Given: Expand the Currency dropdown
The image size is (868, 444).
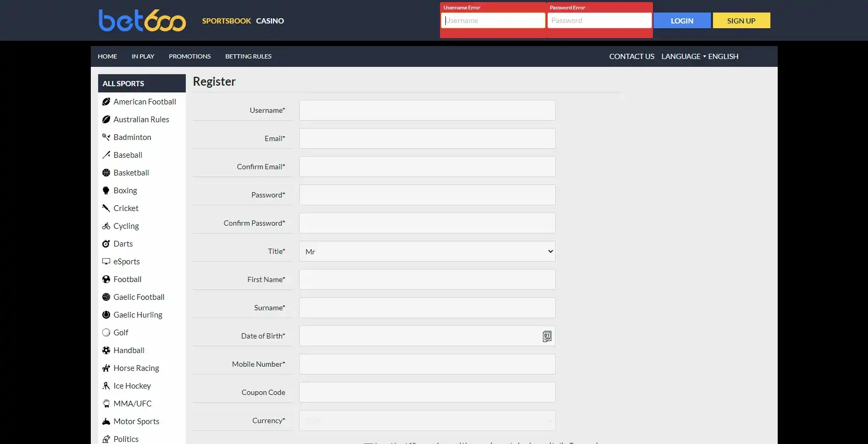Looking at the screenshot, I should point(427,420).
